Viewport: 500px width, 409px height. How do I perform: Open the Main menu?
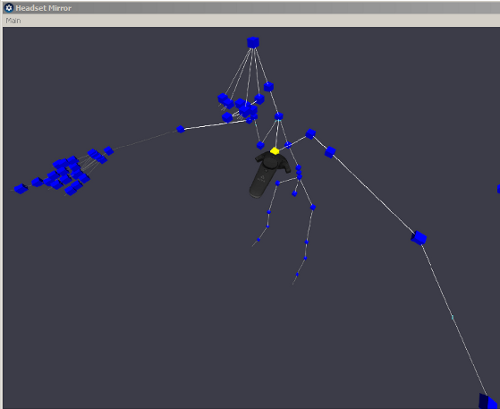click(13, 21)
